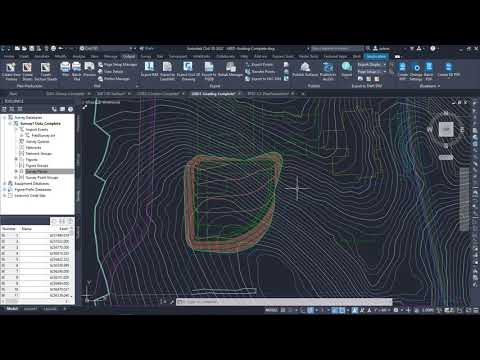Screen dimensions: 480x360
Task: Click the Reload Manager icon
Action: (x=230, y=67)
